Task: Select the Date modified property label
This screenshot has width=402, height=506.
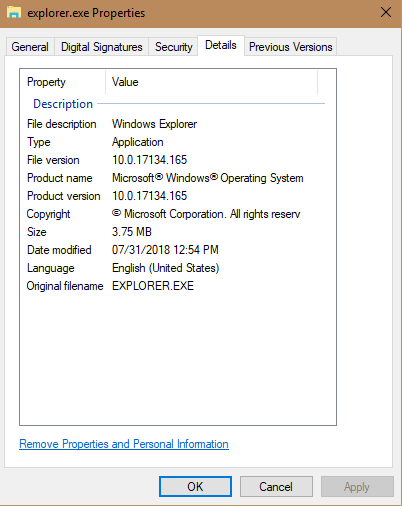Action: (59, 250)
